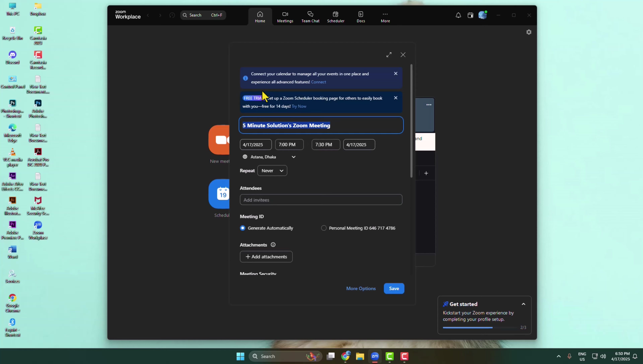
Task: Select the VLC media player desktop icon
Action: point(12,157)
